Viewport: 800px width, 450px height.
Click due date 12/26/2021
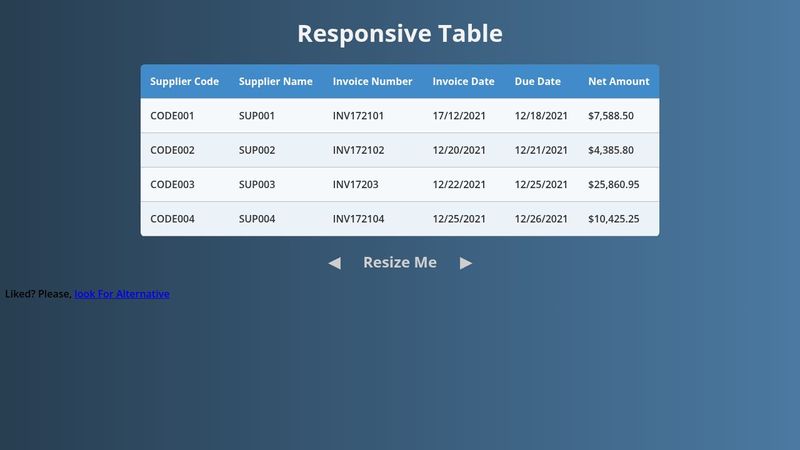pyautogui.click(x=541, y=219)
